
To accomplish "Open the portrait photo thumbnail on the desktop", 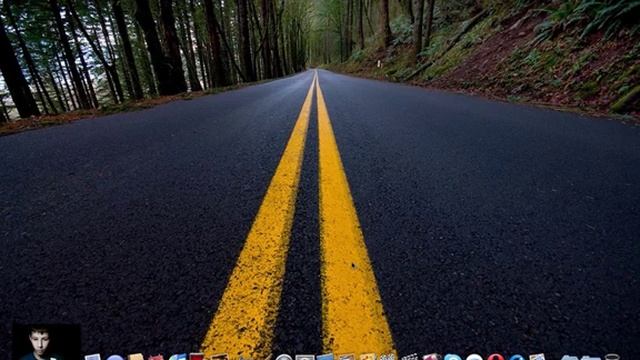I will click(46, 342).
